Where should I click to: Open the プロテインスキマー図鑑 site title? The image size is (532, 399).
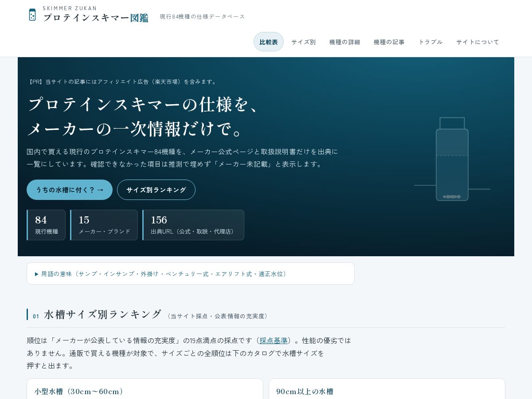(x=96, y=18)
